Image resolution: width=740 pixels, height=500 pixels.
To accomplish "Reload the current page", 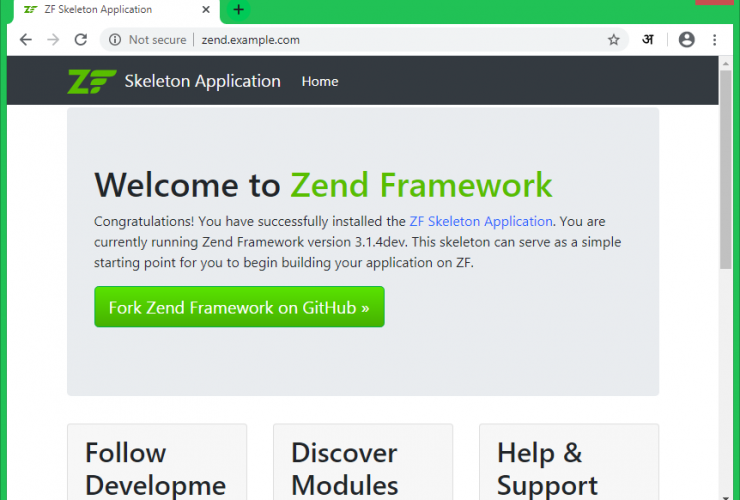I will coord(81,40).
